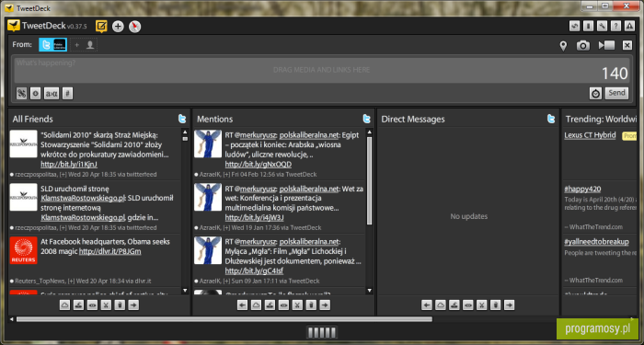The image size is (644, 345).
Task: Click eye icon under Direct Messages column
Action: tap(467, 305)
